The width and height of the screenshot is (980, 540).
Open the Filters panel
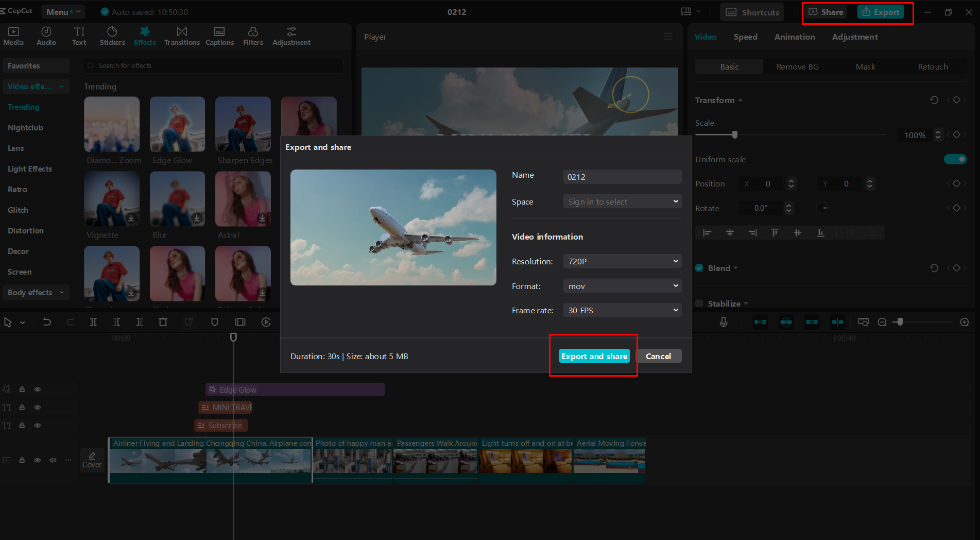point(253,36)
